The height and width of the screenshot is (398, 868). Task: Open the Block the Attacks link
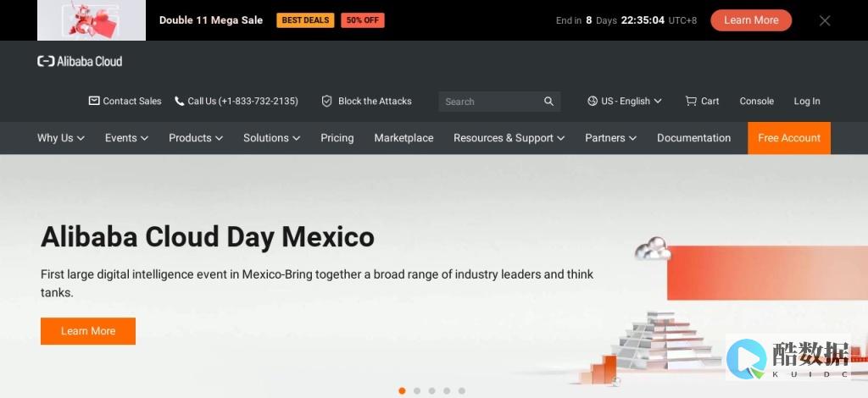coord(366,101)
